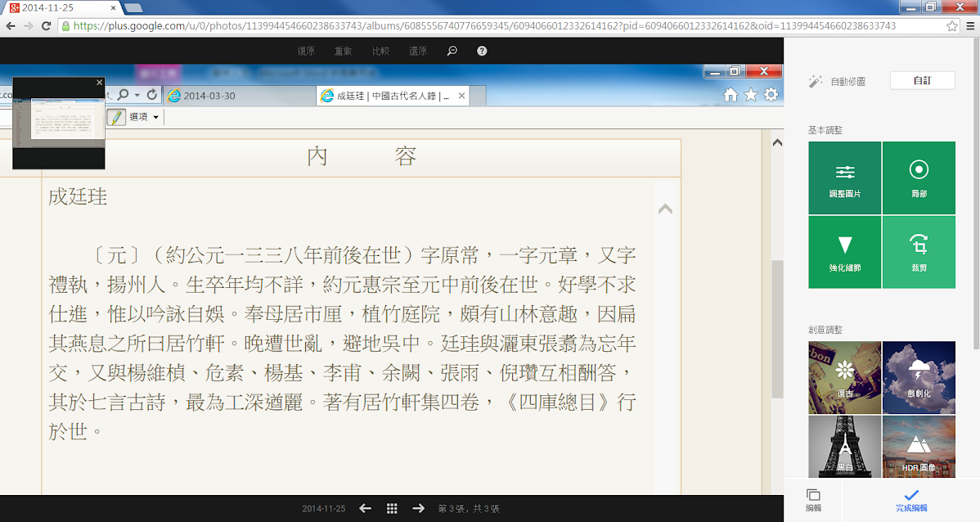Viewport: 980px width, 522px height.
Task: Open the 選項 options dropdown in photo
Action: [144, 117]
